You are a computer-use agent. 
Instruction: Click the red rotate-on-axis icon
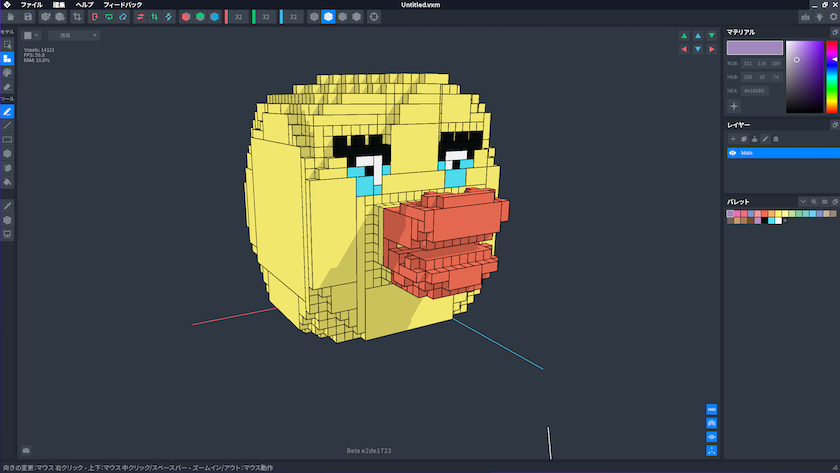pyautogui.click(x=95, y=17)
